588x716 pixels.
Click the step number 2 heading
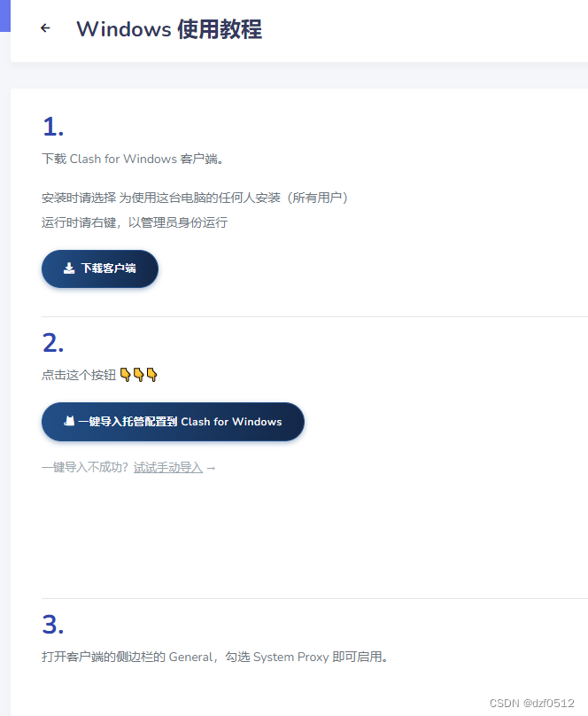53,343
